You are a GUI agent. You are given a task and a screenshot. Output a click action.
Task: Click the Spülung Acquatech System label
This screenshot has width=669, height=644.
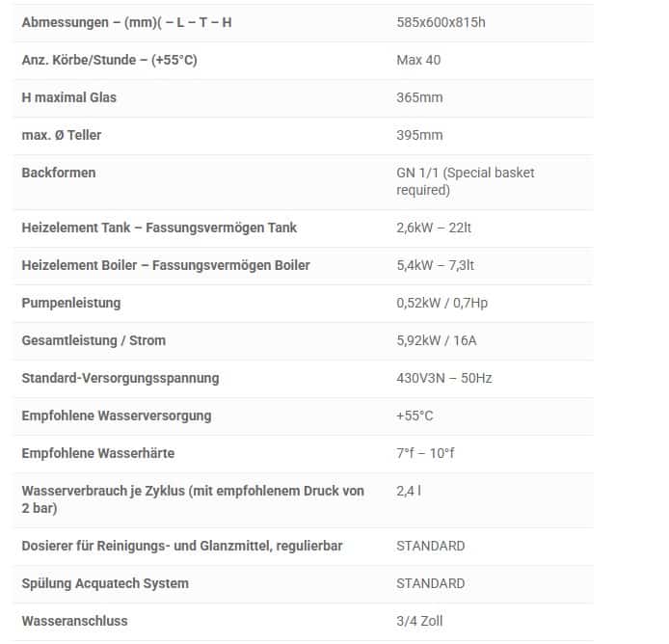click(x=105, y=583)
